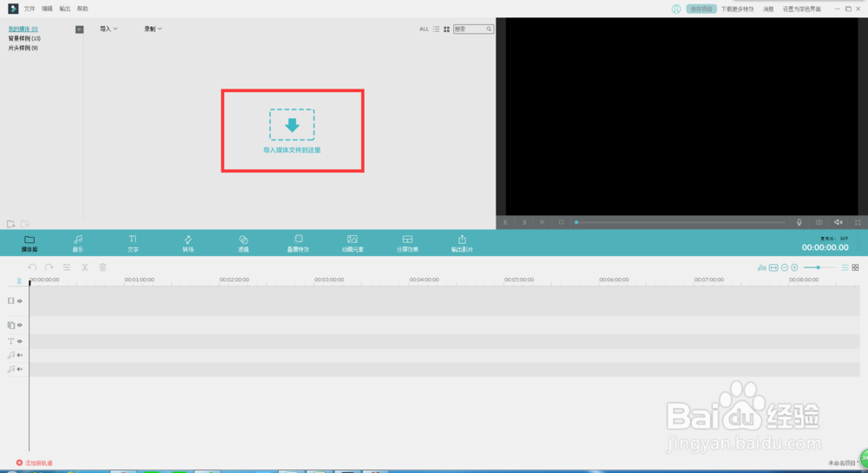The height and width of the screenshot is (473, 868).
Task: Collapse the media folder side panel arrow
Action: coord(80,30)
